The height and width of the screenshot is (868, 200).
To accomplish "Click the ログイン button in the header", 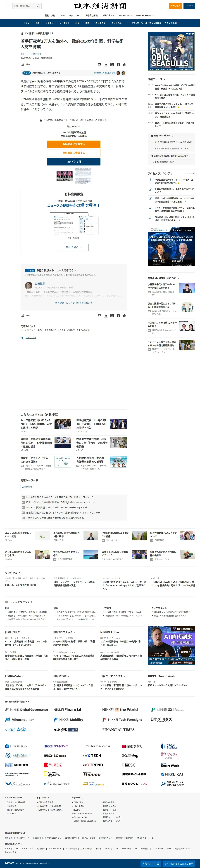I will [x=189, y=6].
